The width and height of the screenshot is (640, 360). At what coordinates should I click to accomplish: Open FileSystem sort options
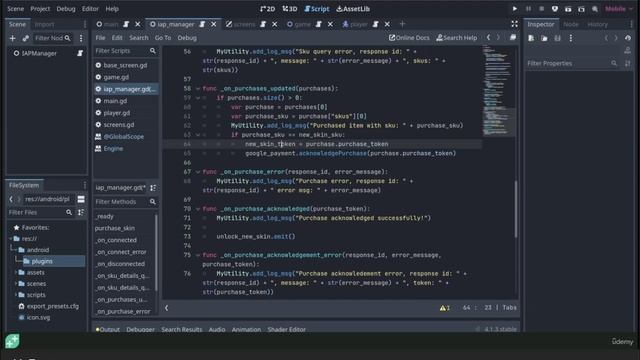tap(81, 212)
